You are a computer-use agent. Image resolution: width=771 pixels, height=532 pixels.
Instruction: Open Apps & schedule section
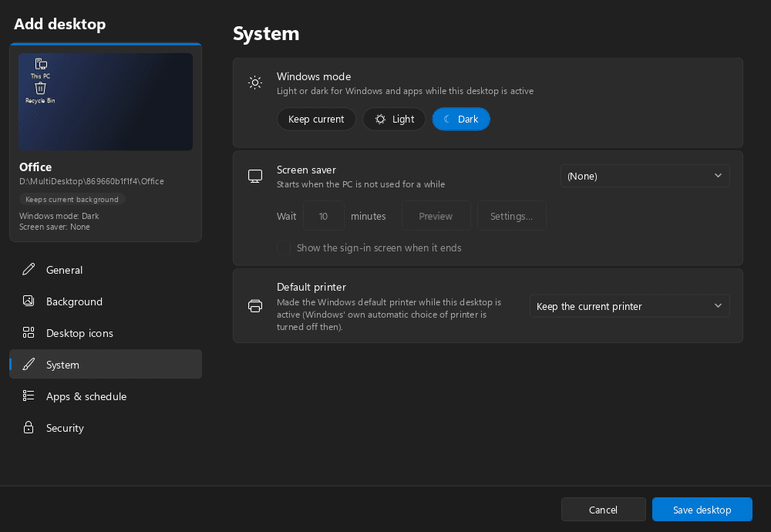click(x=106, y=396)
